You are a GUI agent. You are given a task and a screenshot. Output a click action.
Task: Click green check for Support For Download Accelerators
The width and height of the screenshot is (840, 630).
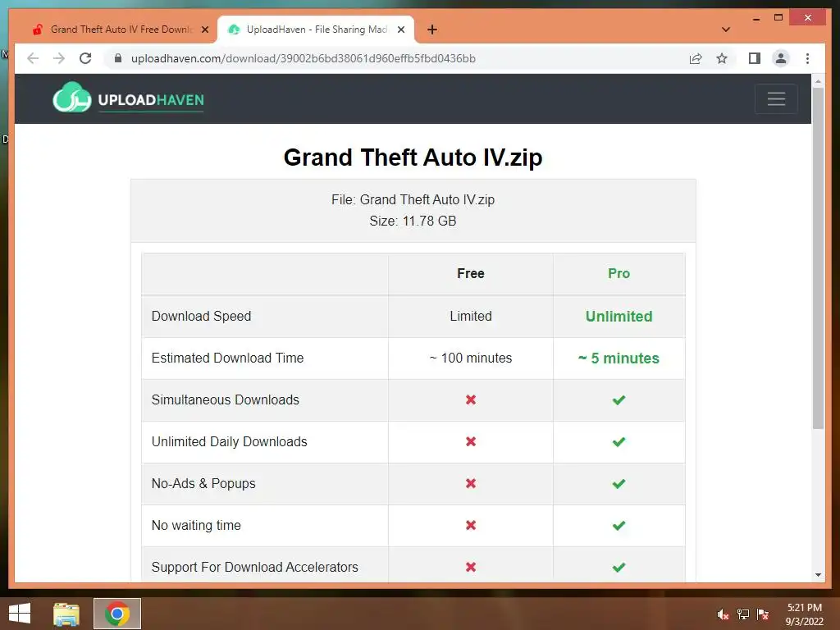point(619,567)
